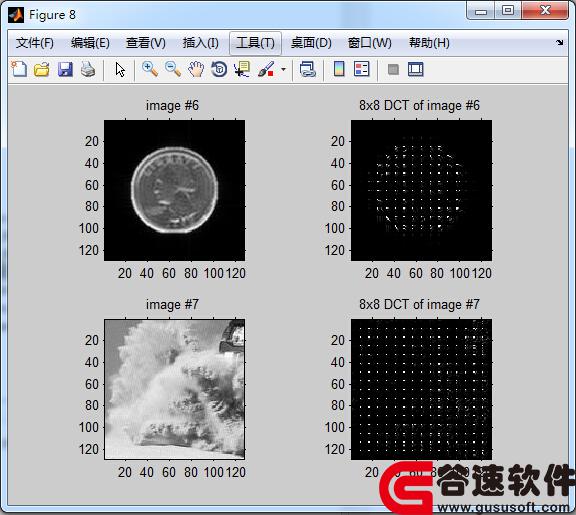Click the 8x8 DCT of image #6 plot
Viewport: 576px width, 515px height.
click(x=421, y=190)
